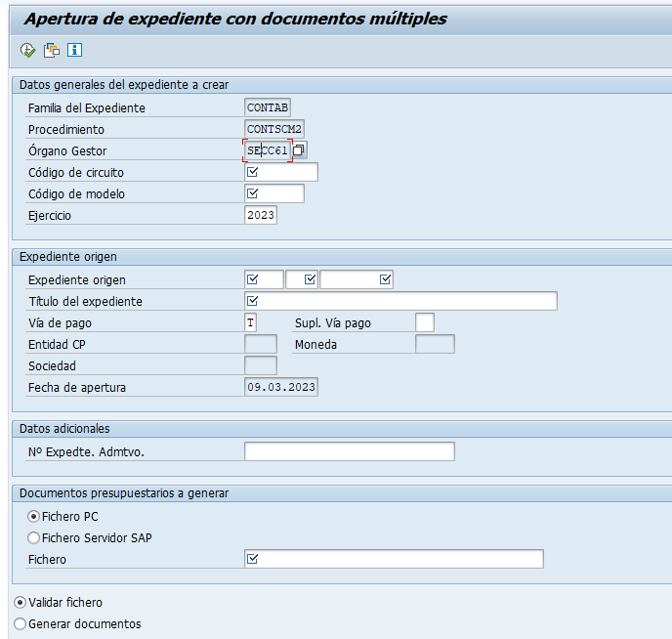The image size is (672, 639).
Task: Select Fichero Servidor SAP option
Action: (33, 537)
